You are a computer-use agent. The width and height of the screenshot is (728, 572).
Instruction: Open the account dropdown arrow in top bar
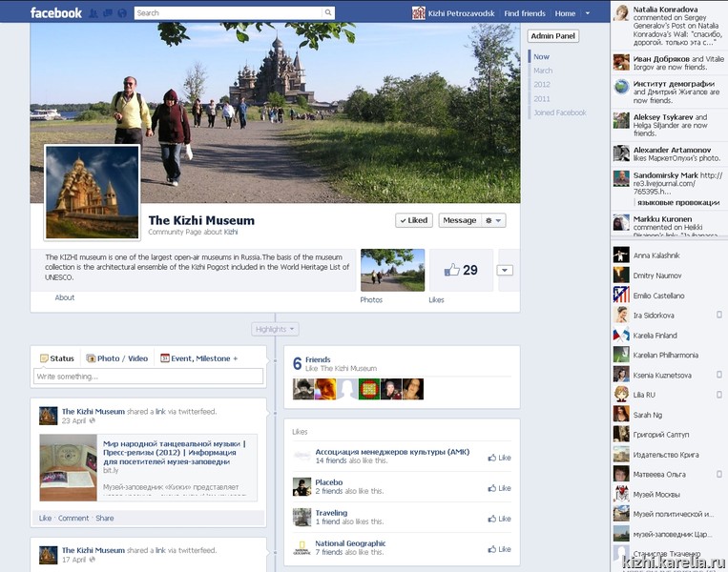tap(588, 13)
